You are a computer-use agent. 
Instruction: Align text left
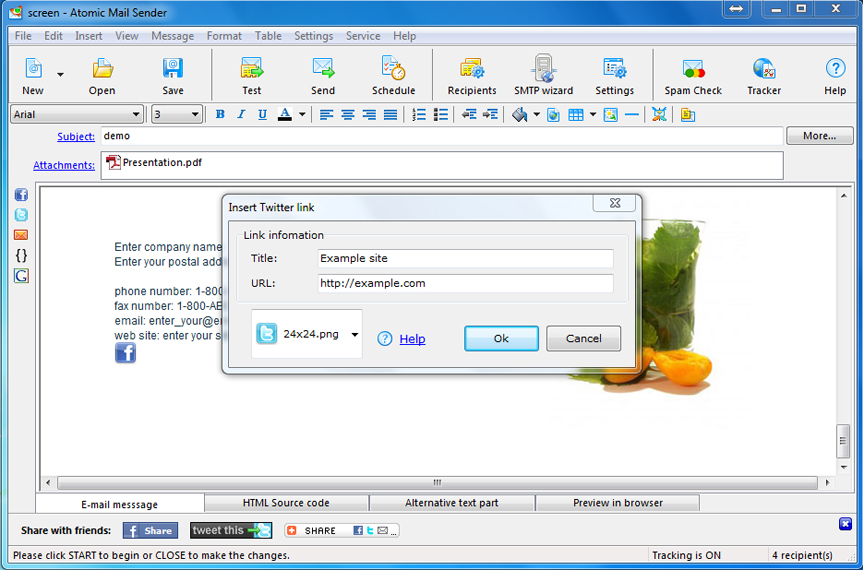pyautogui.click(x=326, y=114)
